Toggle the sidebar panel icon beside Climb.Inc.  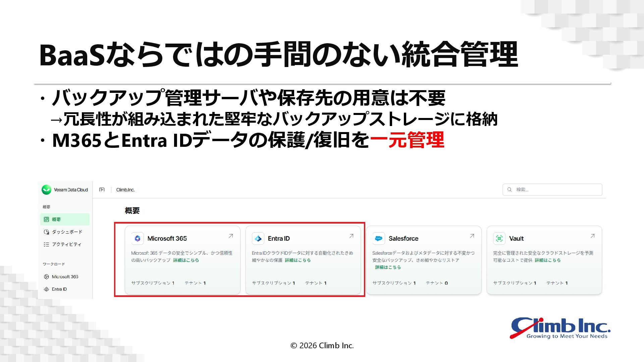[x=102, y=190]
